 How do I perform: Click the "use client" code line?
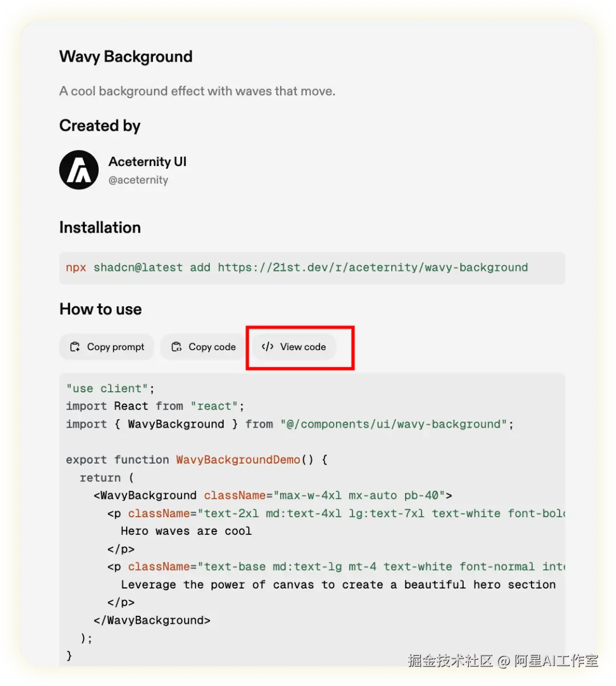[x=110, y=388]
